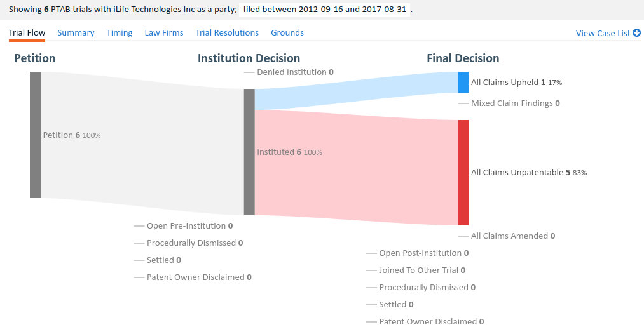The height and width of the screenshot is (327, 644).
Task: Switch to the Timing tab
Action: pyautogui.click(x=120, y=32)
